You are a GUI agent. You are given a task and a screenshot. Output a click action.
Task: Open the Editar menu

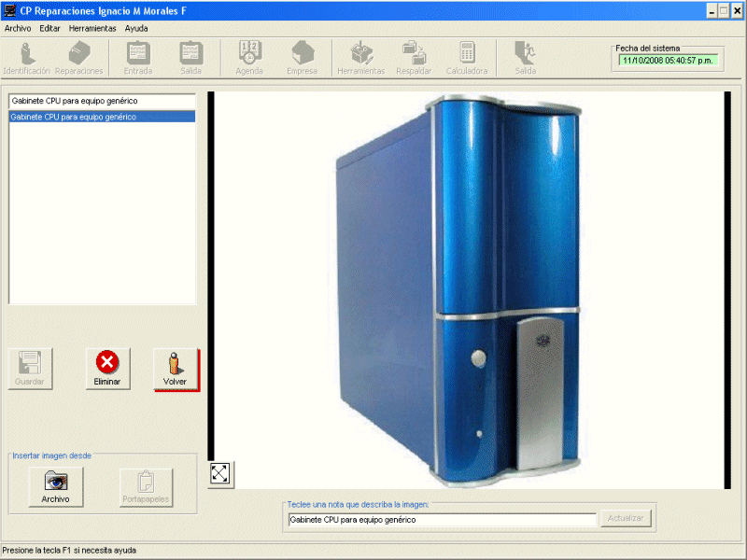tap(49, 29)
